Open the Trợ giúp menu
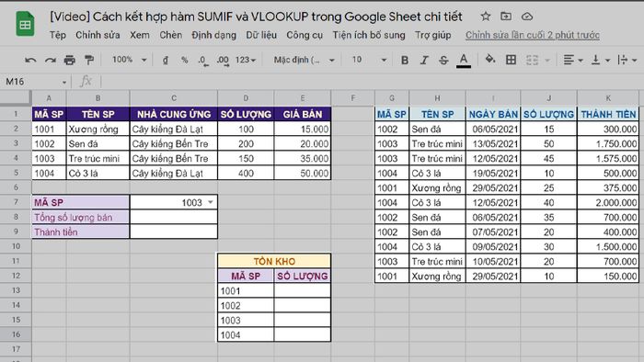Viewport: 644px width, 362px height. click(x=433, y=35)
